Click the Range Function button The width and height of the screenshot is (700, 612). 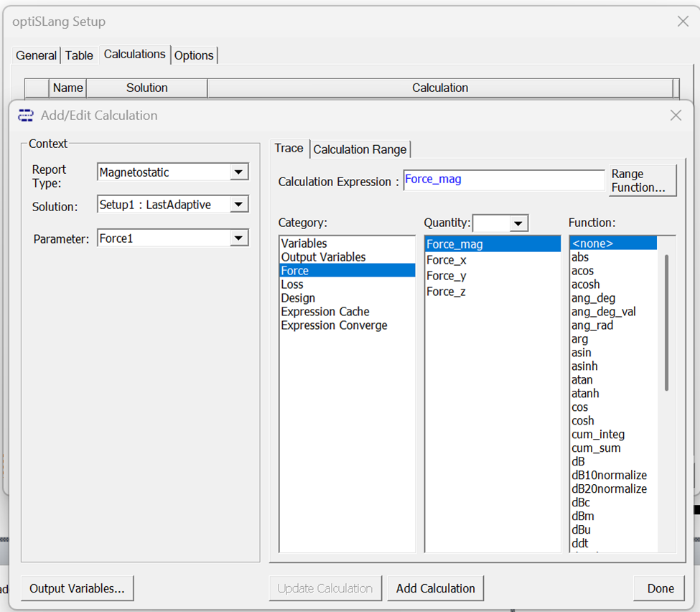pyautogui.click(x=643, y=181)
